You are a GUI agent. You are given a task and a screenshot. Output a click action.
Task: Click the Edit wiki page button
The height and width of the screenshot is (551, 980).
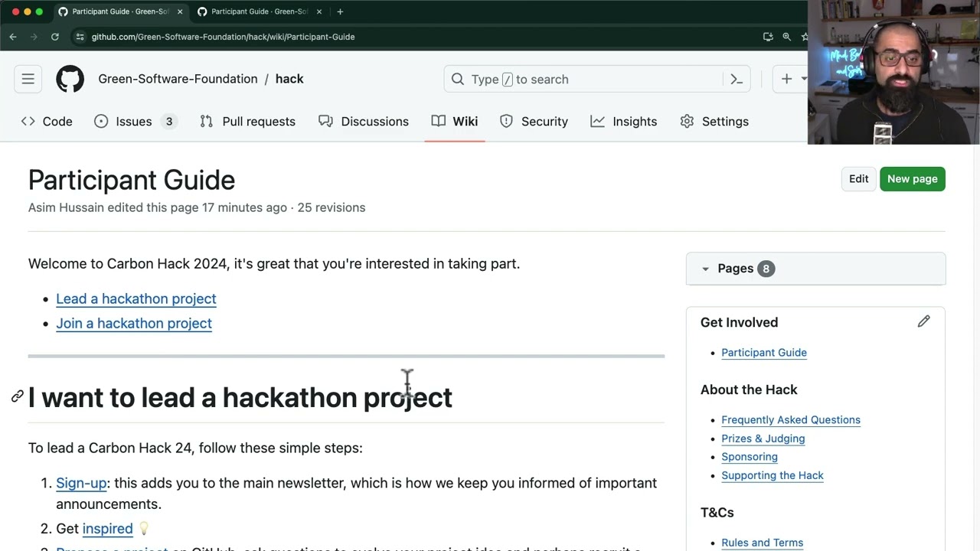[x=858, y=179]
